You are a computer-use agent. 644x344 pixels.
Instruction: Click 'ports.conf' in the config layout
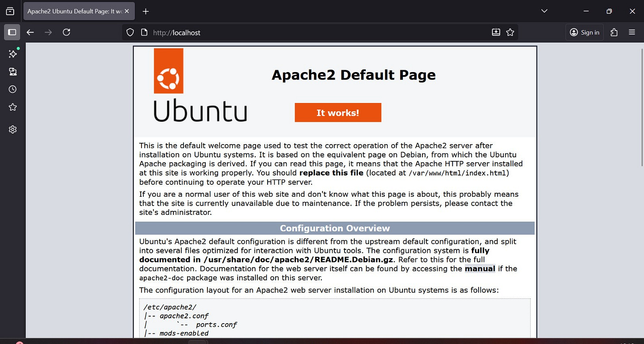[x=217, y=325]
